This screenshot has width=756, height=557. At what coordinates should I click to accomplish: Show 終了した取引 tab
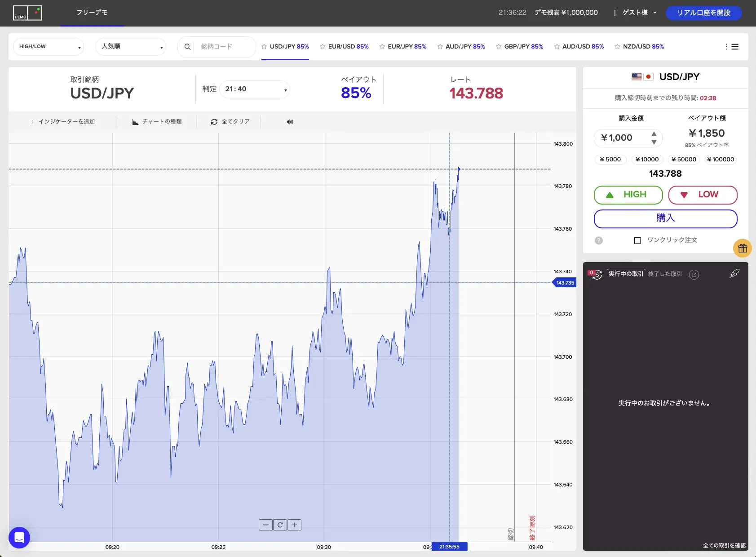click(665, 274)
